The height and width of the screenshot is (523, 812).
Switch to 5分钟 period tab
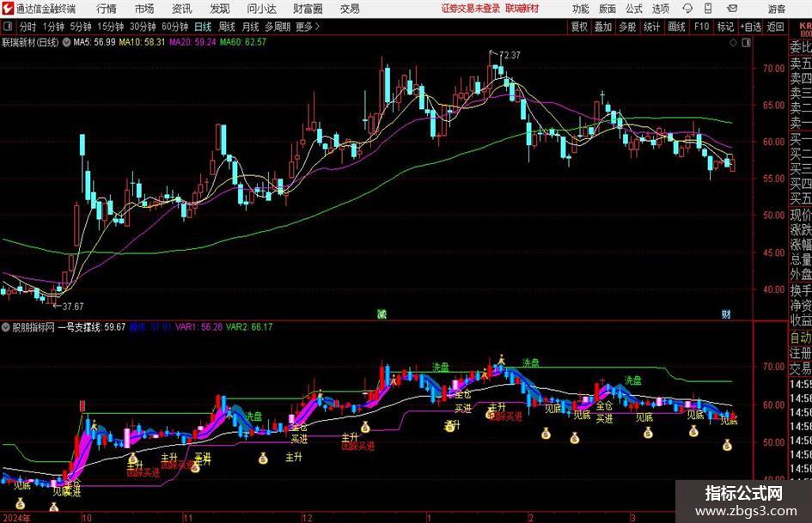(81, 27)
